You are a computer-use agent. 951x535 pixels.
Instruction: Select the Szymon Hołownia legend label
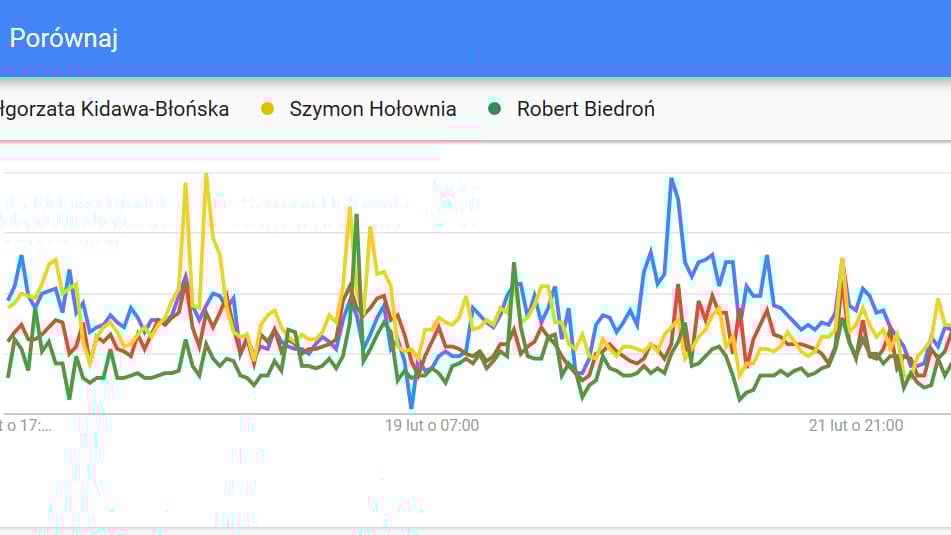point(372,109)
